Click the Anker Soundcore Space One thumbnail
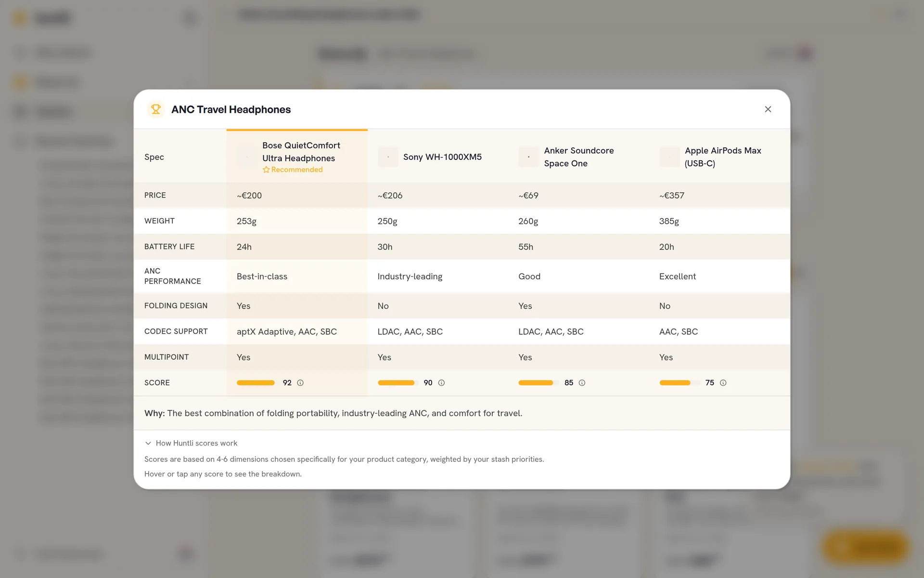924x578 pixels. [x=528, y=157]
